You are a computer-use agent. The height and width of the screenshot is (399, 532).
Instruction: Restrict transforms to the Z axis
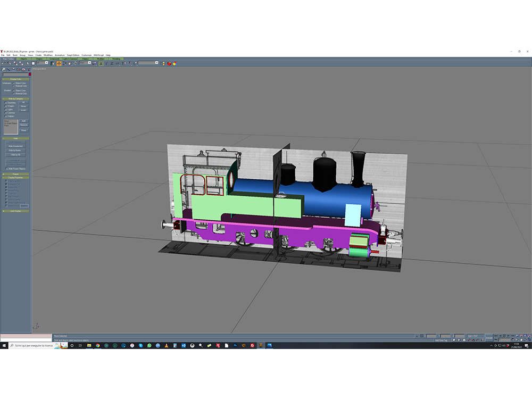click(112, 63)
